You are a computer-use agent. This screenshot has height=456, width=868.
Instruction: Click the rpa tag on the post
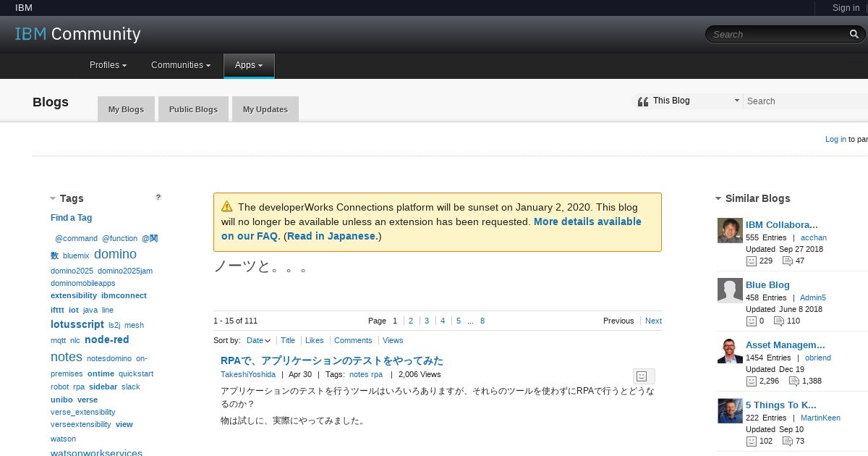(377, 374)
